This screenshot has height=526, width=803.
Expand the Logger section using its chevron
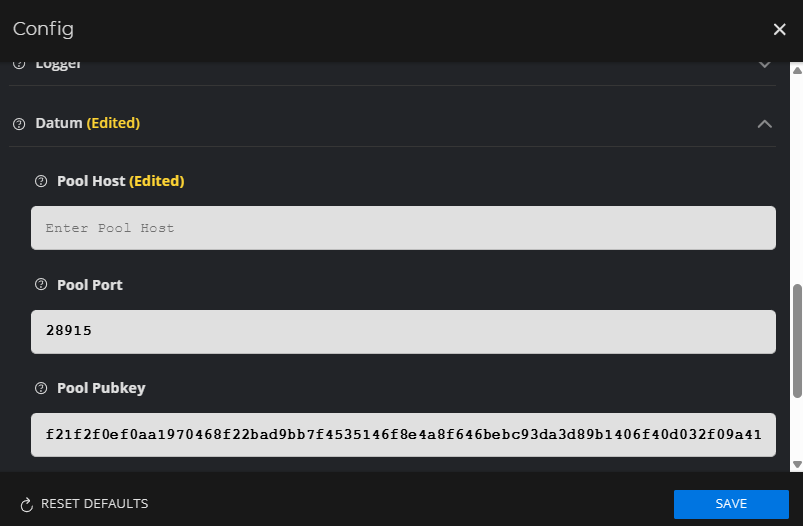[x=765, y=65]
